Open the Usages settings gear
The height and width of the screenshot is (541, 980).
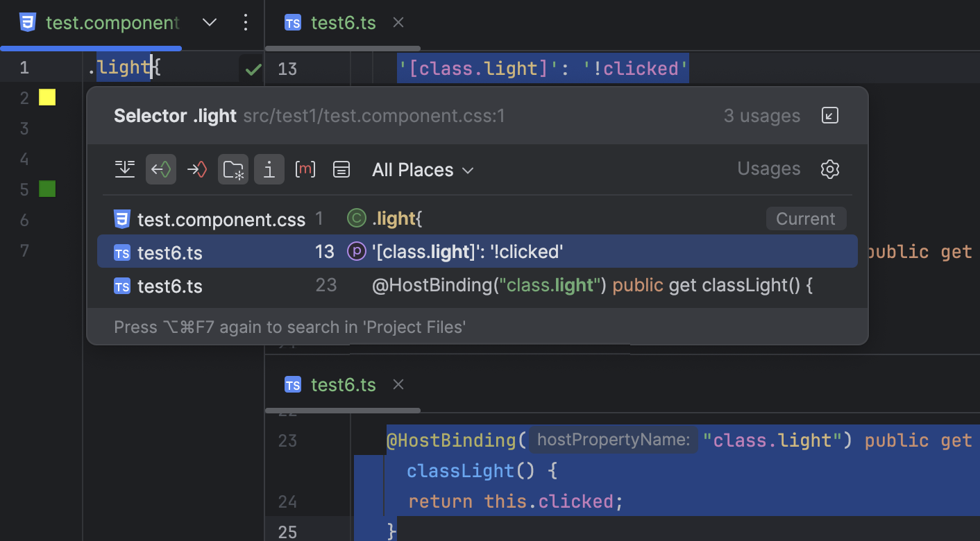point(830,169)
